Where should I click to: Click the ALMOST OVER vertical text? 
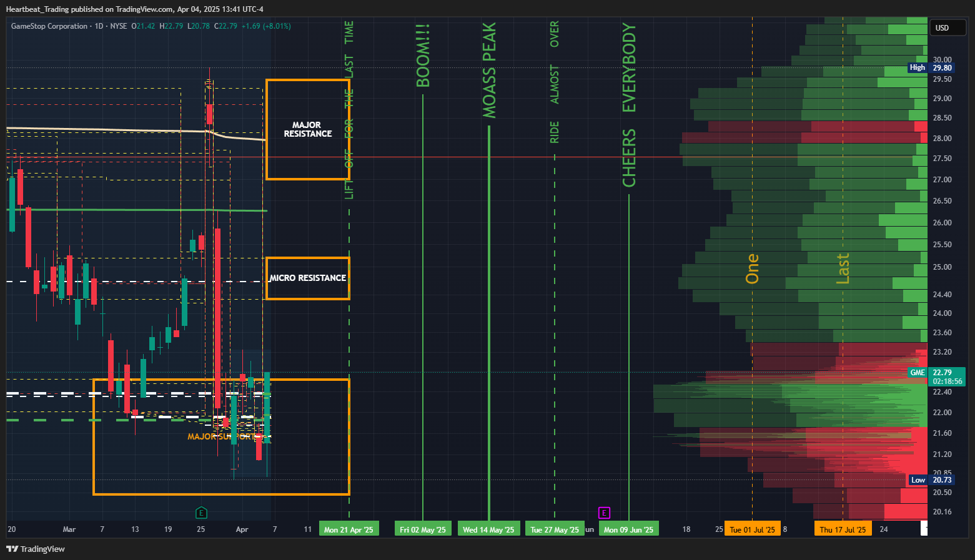[554, 62]
